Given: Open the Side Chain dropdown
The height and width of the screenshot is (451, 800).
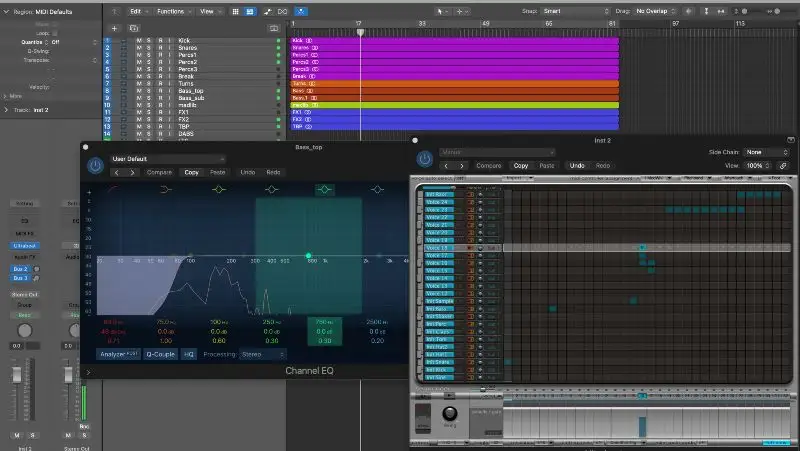Looking at the screenshot, I should [765, 151].
